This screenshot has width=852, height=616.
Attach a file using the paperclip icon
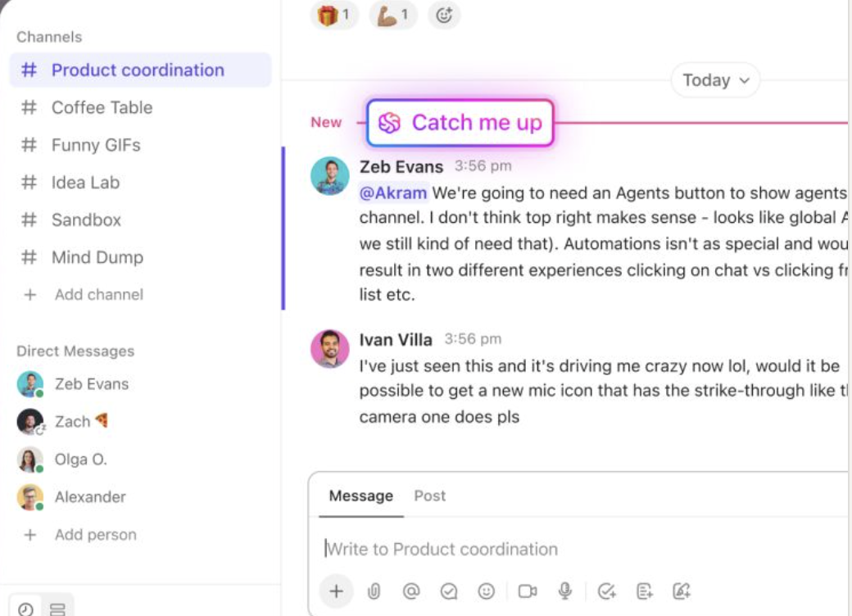click(374, 591)
